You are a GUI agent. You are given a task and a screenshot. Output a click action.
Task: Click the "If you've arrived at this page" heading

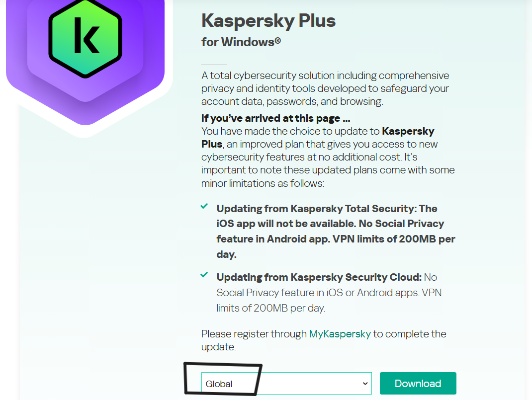[x=276, y=118]
